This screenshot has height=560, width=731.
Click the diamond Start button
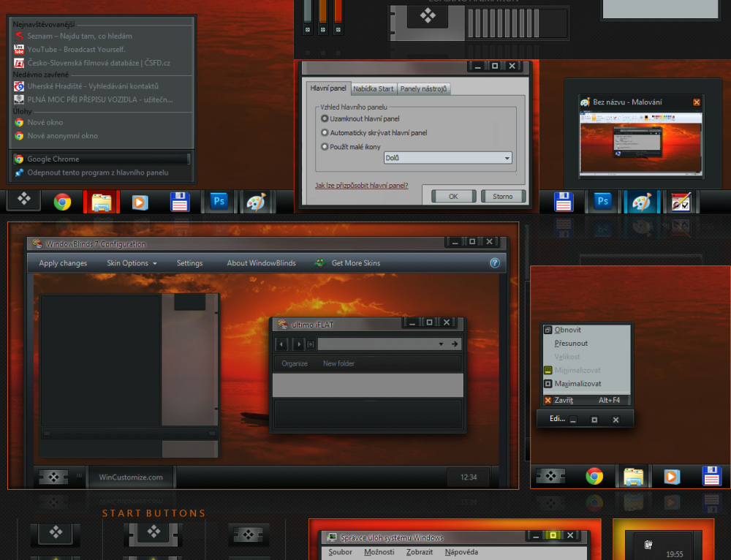tap(23, 202)
